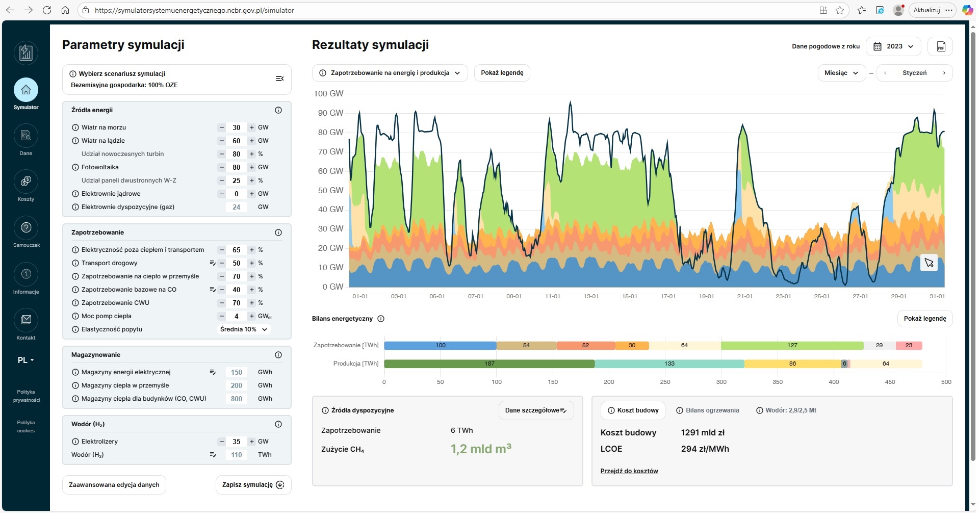
Task: Increase Wiatr na morzu using the plus stepper
Action: [x=251, y=127]
